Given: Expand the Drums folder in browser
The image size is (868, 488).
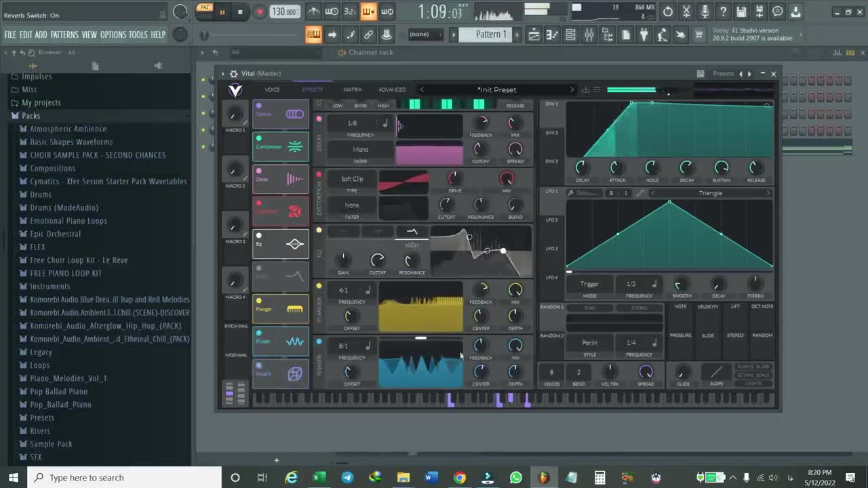Looking at the screenshot, I should coord(41,195).
